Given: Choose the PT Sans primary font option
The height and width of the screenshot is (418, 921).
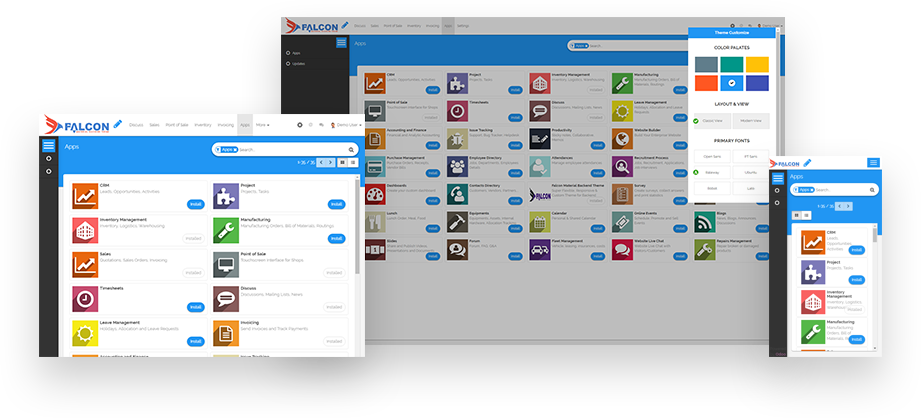Looking at the screenshot, I should pyautogui.click(x=751, y=156).
